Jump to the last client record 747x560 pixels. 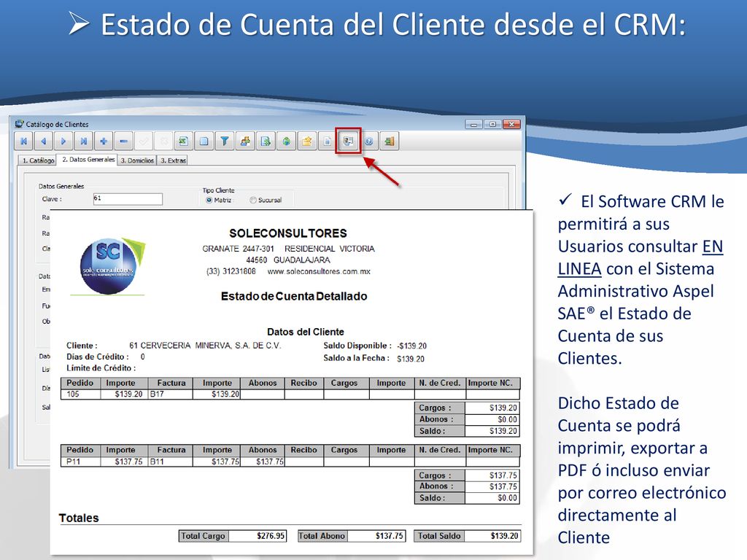point(83,141)
